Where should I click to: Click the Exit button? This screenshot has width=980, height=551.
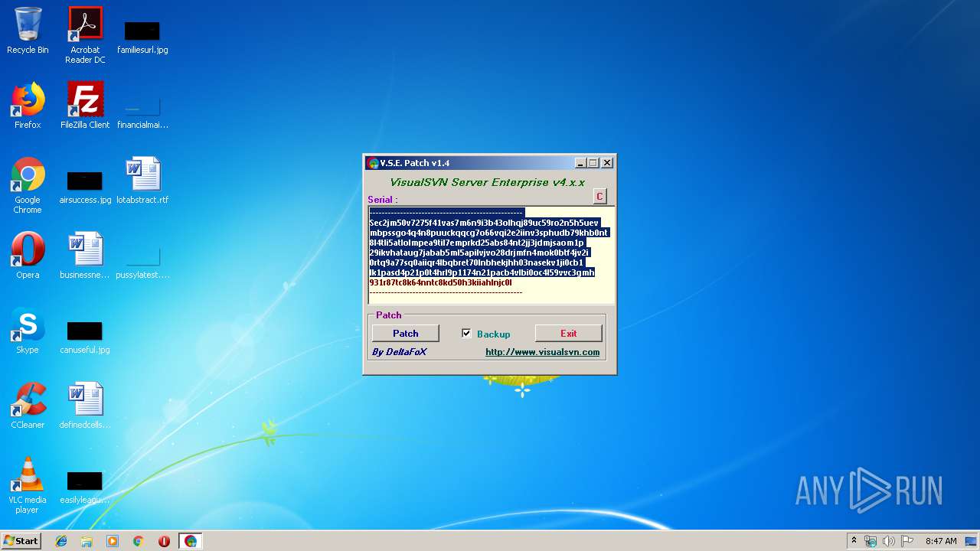[568, 333]
